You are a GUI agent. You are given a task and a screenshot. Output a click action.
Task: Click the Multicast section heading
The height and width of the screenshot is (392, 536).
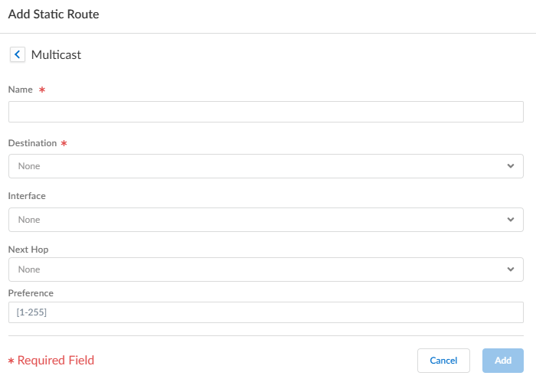click(x=56, y=55)
